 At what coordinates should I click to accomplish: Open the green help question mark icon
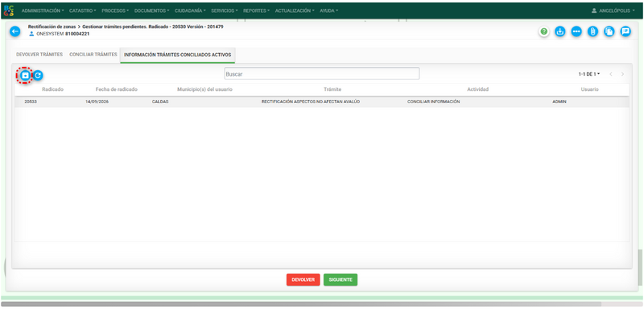(544, 31)
